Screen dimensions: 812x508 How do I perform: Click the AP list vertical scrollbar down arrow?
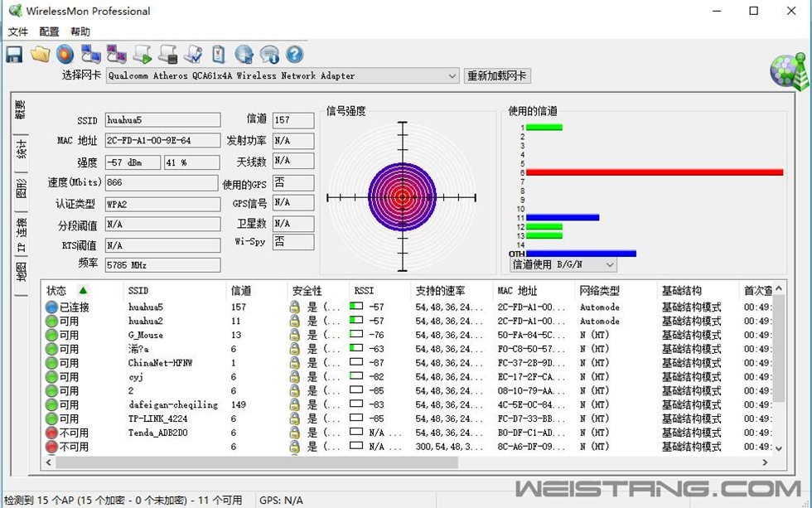(777, 448)
